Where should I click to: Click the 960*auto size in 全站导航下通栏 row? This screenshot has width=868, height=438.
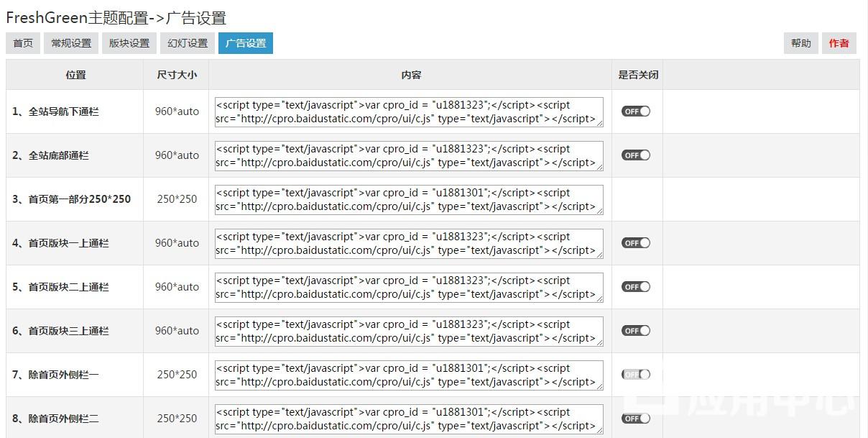click(x=177, y=111)
